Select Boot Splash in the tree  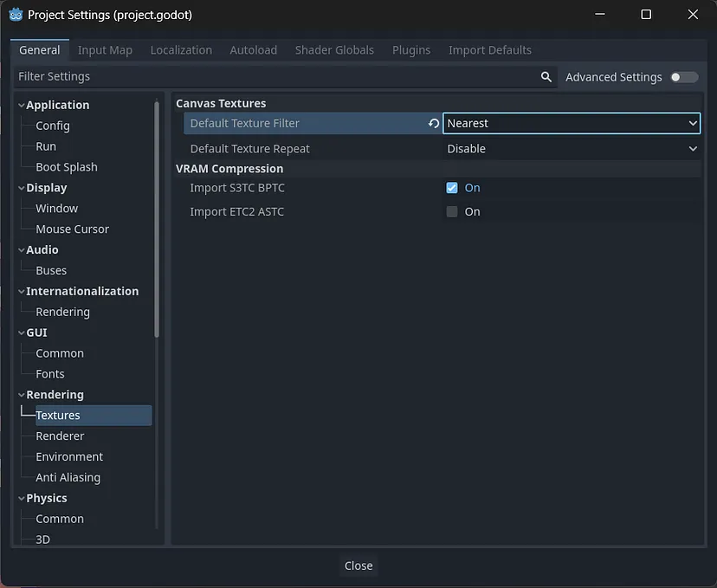pyautogui.click(x=67, y=167)
